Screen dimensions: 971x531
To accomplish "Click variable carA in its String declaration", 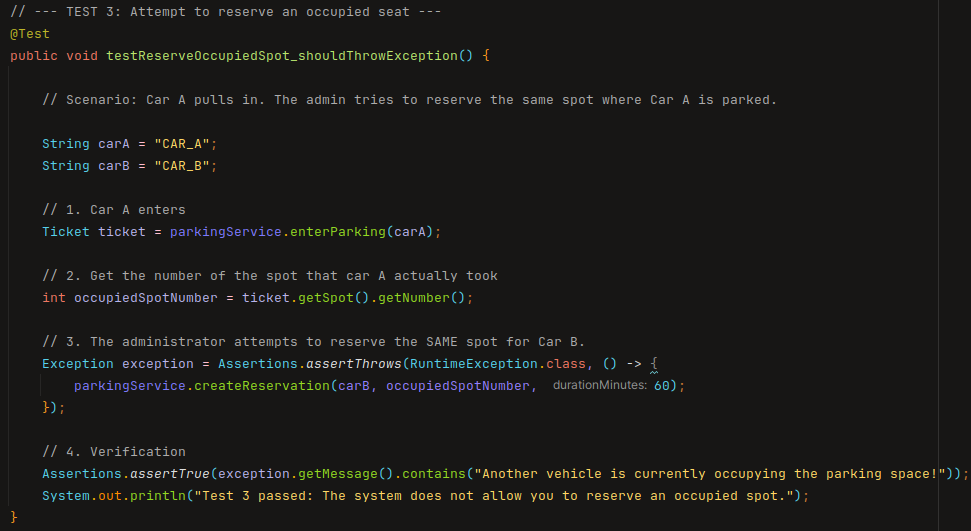I will (x=114, y=144).
